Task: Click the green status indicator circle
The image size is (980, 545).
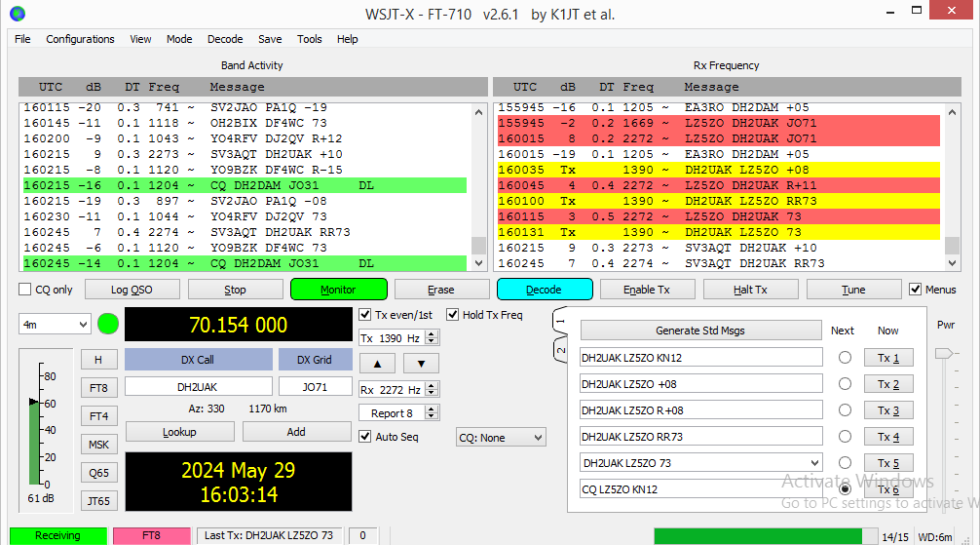Action: point(108,324)
